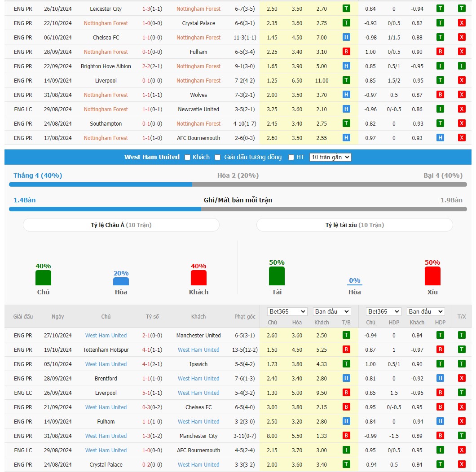
Task: Select the Tỷ lệ Châu Á (10 Trận) tab
Action: click(121, 225)
